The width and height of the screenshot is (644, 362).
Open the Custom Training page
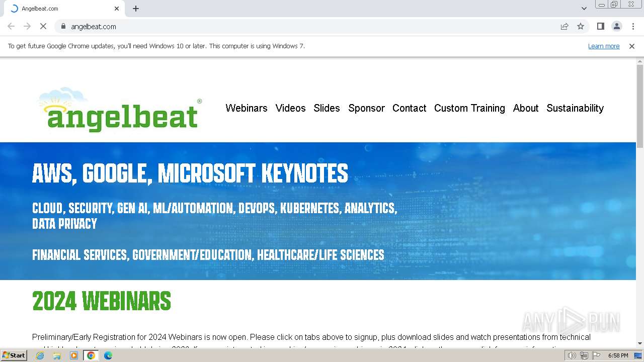tap(469, 108)
